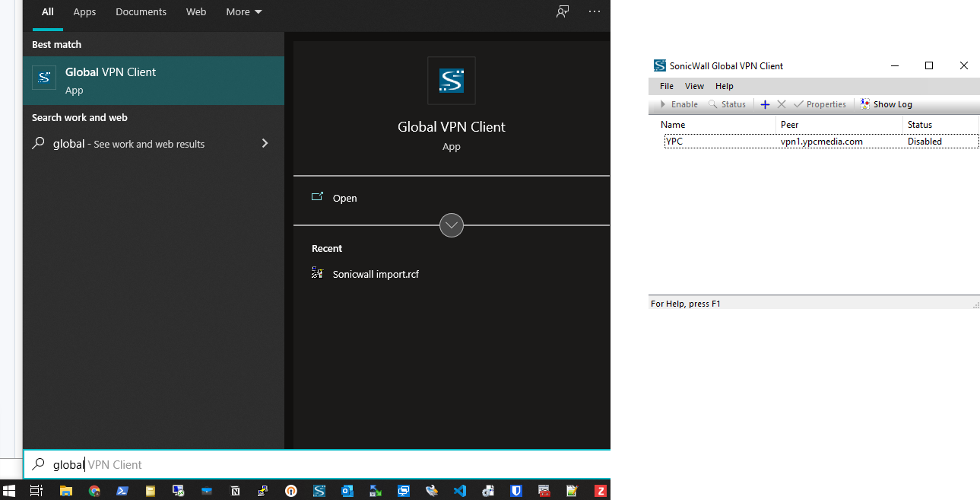Expand web results chevron for 'global'

tap(265, 143)
